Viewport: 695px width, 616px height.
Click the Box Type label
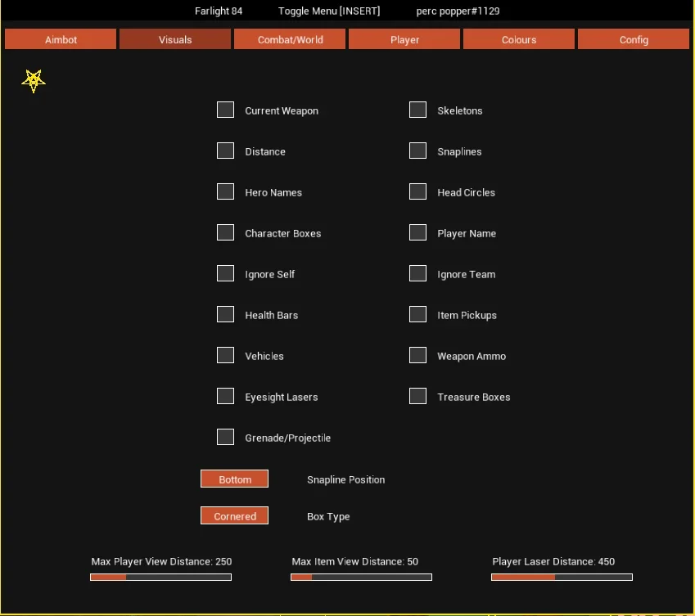[328, 516]
